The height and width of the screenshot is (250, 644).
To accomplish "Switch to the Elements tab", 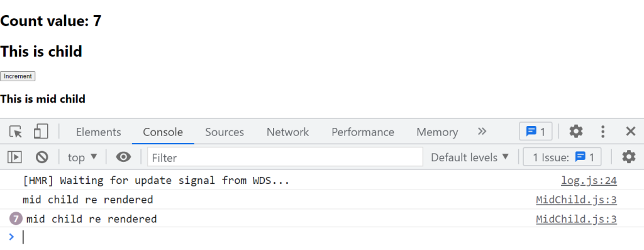I will (x=99, y=132).
